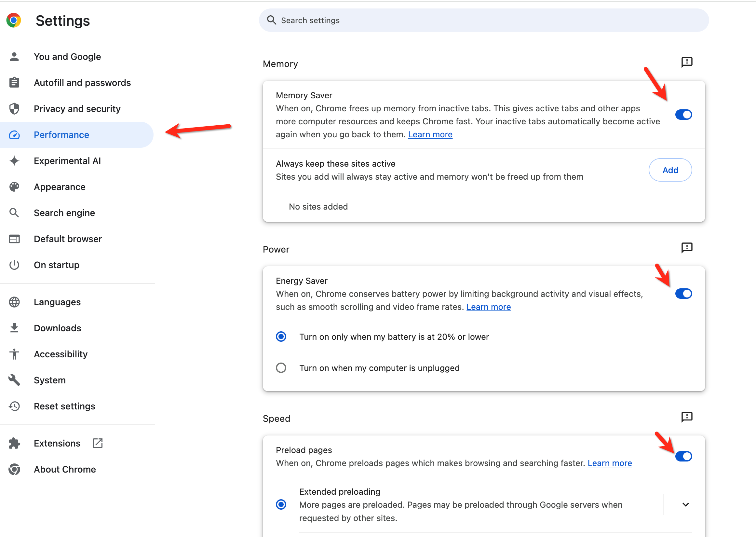756x537 pixels.
Task: Click the Speed section feedback icon
Action: pyautogui.click(x=687, y=417)
